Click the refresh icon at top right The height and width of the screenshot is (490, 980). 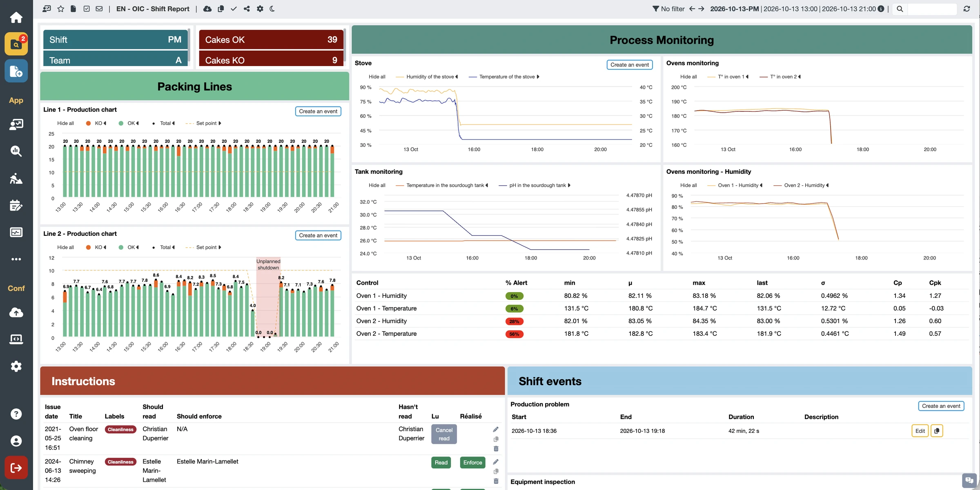click(x=967, y=9)
